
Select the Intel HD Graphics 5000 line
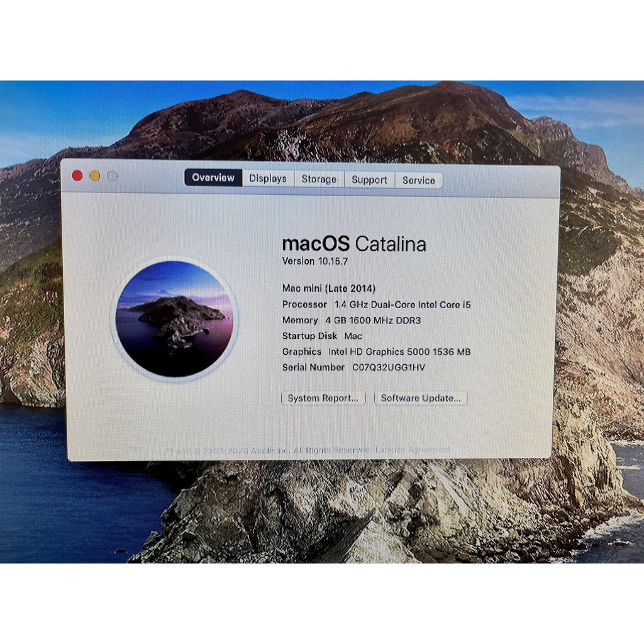[x=376, y=352]
